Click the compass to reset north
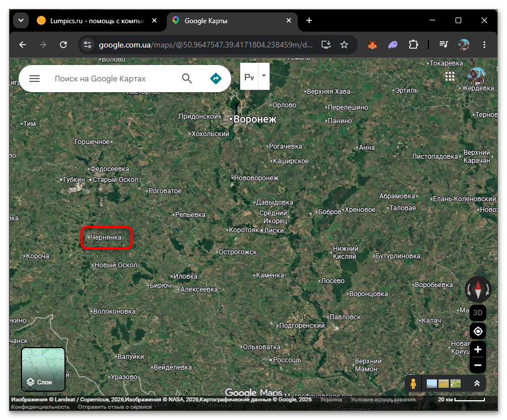Viewport: 507px width, 420px height. 478,289
